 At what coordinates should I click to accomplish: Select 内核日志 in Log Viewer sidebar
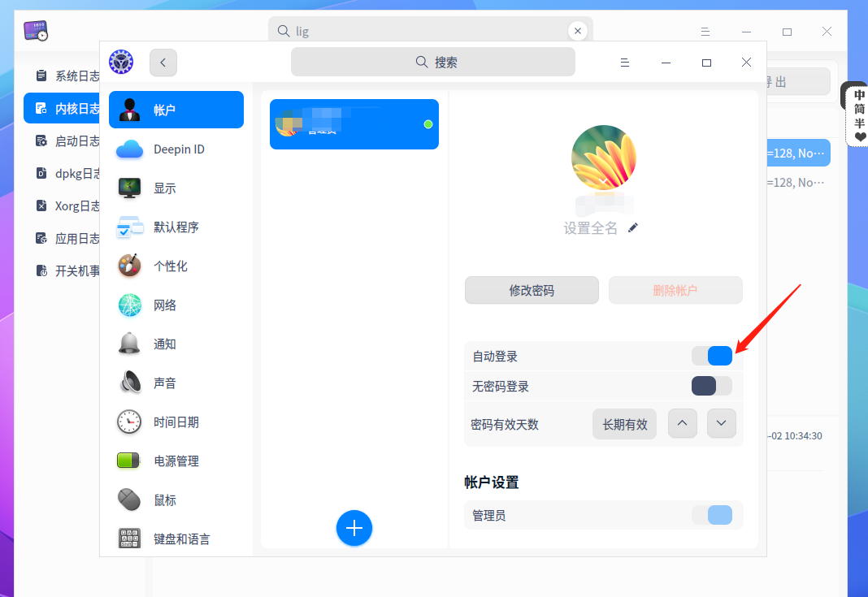pos(62,108)
